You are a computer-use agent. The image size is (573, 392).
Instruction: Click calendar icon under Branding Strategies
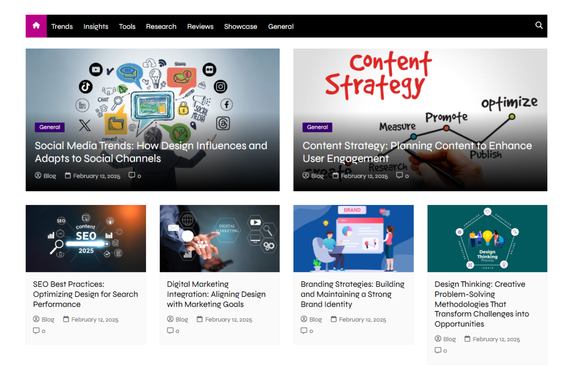pos(333,319)
